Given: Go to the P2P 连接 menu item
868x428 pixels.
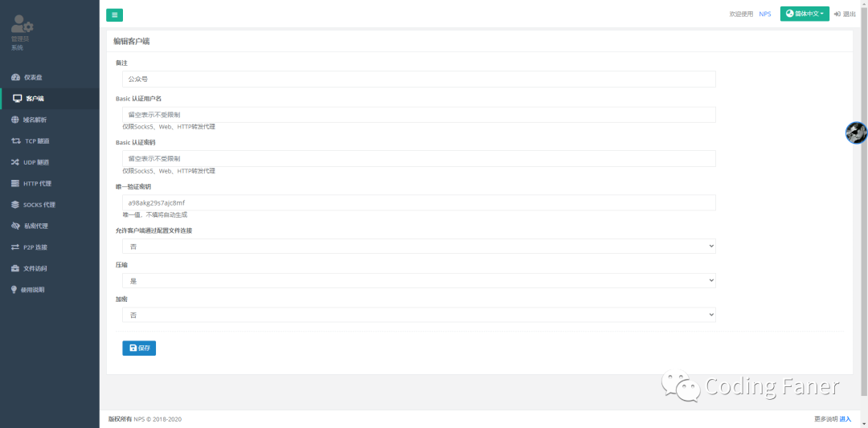Looking at the screenshot, I should [35, 247].
